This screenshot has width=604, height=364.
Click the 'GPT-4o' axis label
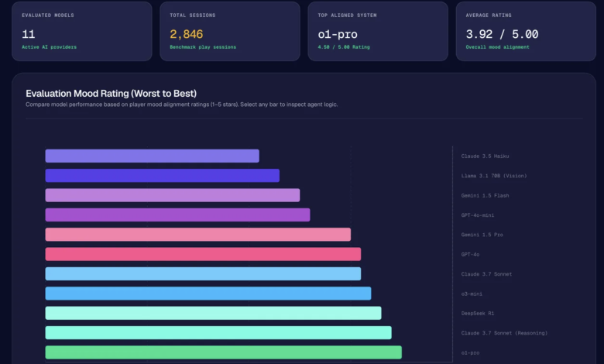point(470,255)
